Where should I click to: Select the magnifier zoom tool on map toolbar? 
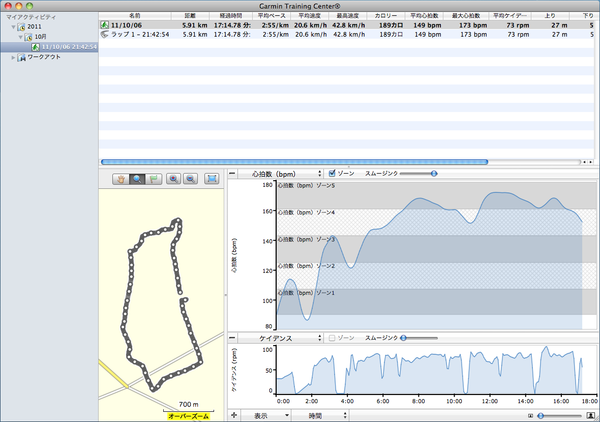pos(137,179)
